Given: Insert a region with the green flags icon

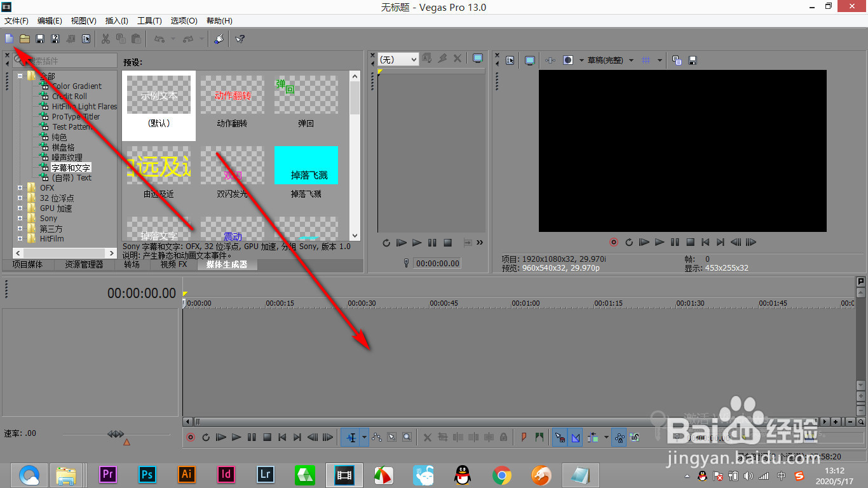Looking at the screenshot, I should [539, 437].
